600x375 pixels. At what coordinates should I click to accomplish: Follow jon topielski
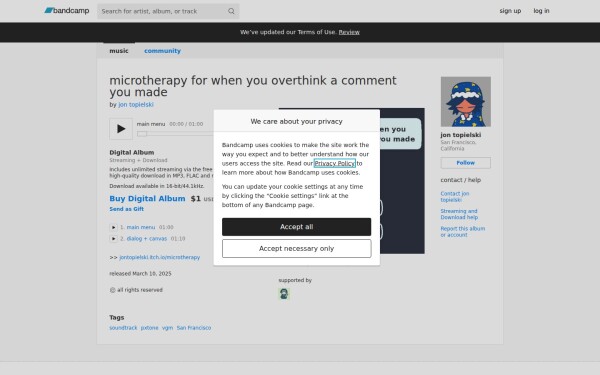(466, 163)
